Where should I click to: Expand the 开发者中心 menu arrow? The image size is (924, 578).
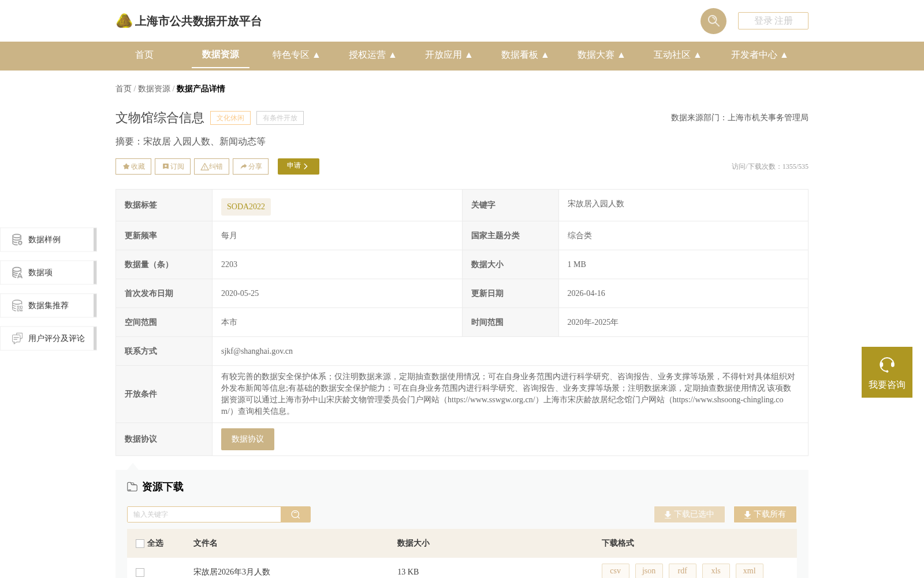point(784,55)
